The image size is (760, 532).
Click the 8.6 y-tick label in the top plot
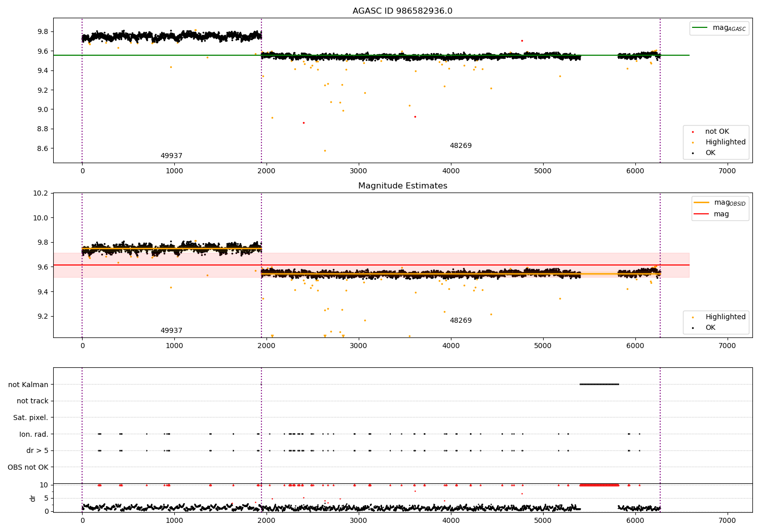coord(43,148)
